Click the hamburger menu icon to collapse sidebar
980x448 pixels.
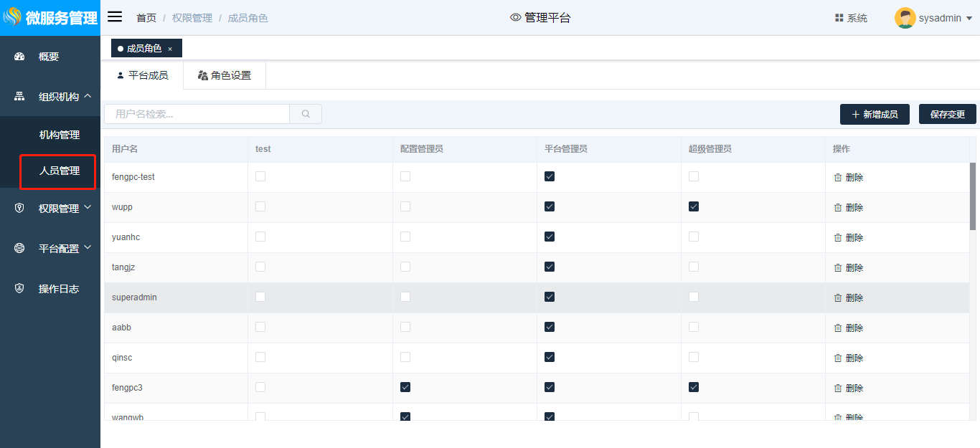click(x=115, y=17)
